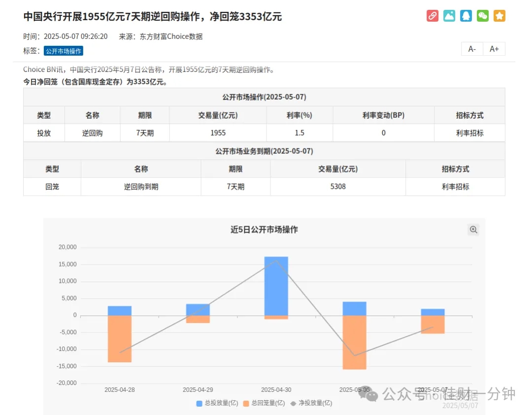532x415 pixels.
Task: Click the 利率(%) column header
Action: click(x=299, y=115)
